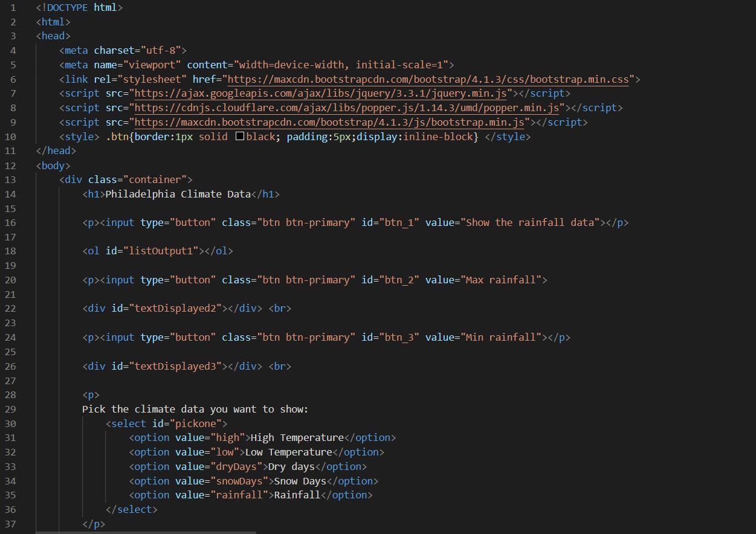
Task: Select the btn_1 id attribute value
Action: [399, 222]
